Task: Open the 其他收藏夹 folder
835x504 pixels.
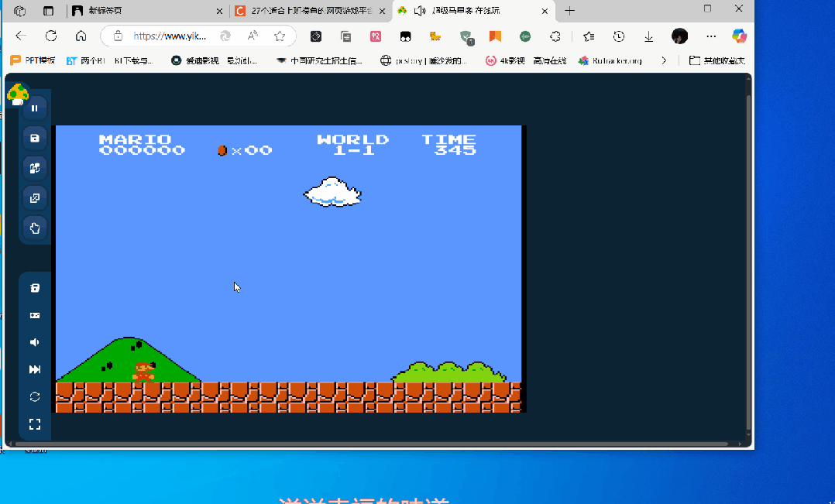Action: (716, 60)
